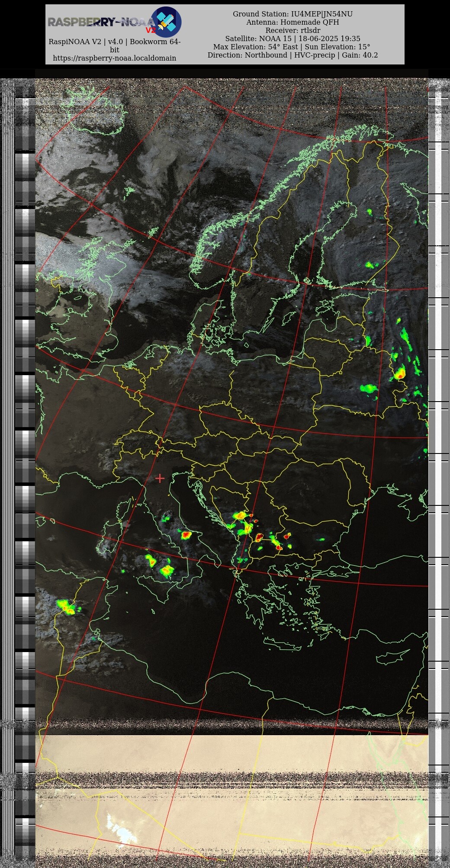Select 'Ground Station: IU4MEP|JN54NU' text
Screen dimensions: 450x868
click(x=293, y=14)
